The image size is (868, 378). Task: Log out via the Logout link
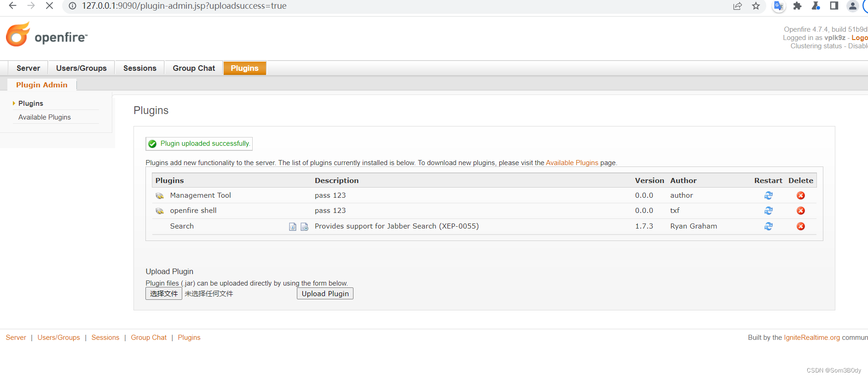[860, 38]
